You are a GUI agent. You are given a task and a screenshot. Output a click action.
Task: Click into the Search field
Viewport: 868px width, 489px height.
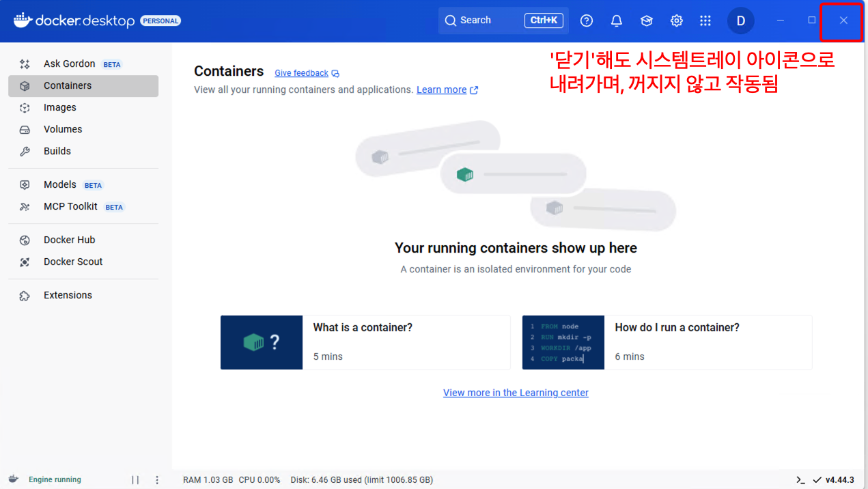503,20
